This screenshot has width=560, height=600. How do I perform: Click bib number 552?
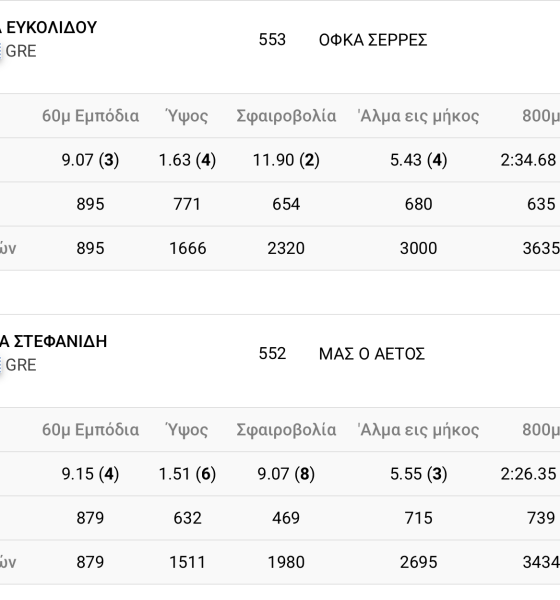(x=272, y=354)
